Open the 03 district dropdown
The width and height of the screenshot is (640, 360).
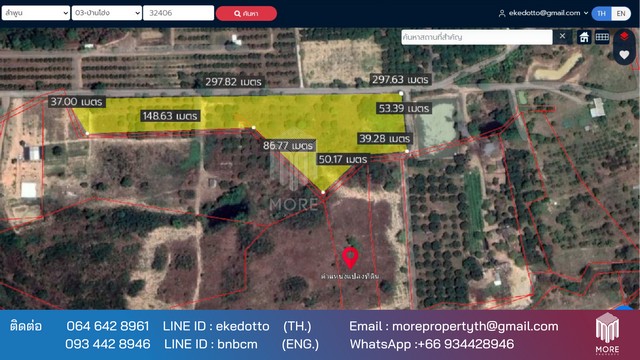pos(107,13)
